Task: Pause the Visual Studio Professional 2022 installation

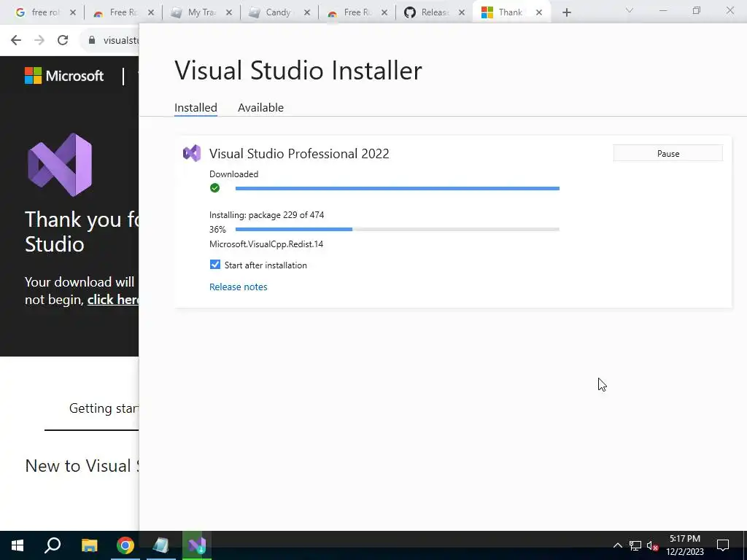Action: pyautogui.click(x=667, y=153)
